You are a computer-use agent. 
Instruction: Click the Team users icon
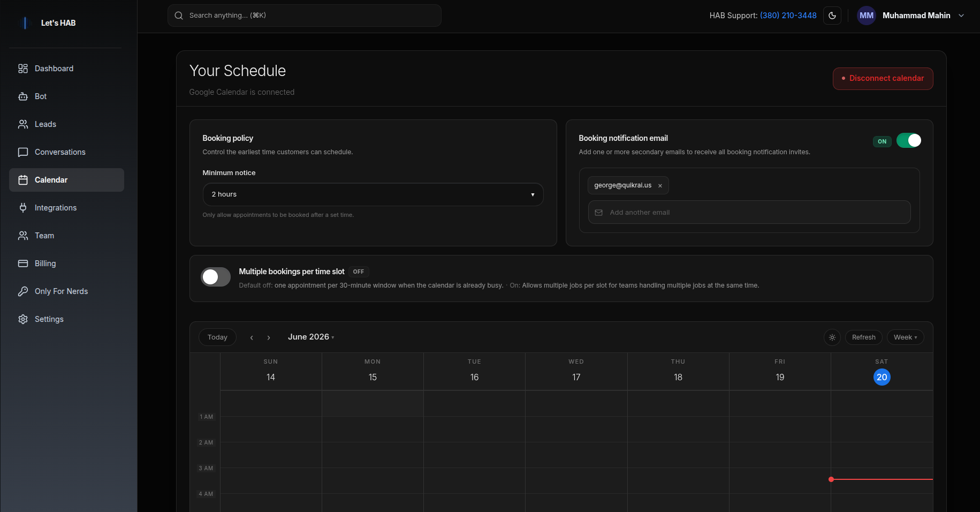tap(23, 236)
